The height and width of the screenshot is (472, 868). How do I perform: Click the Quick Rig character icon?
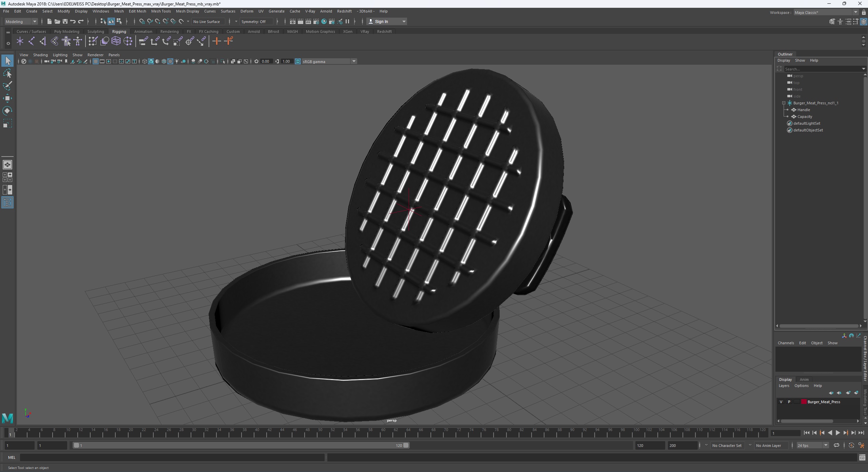(x=66, y=41)
